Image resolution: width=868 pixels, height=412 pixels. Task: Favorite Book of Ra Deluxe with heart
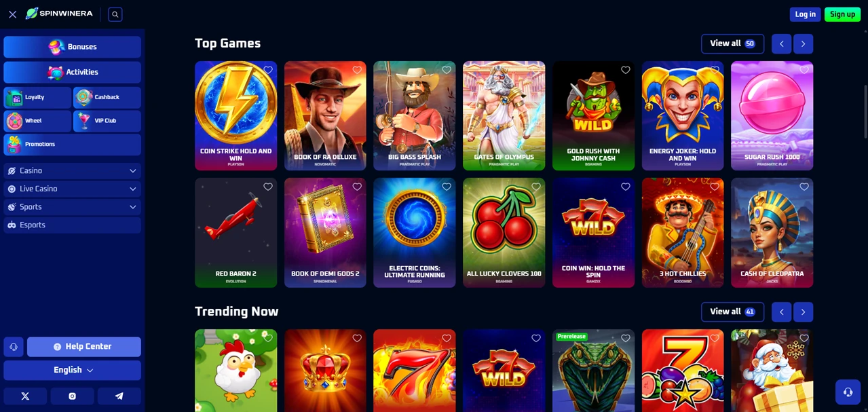click(357, 70)
